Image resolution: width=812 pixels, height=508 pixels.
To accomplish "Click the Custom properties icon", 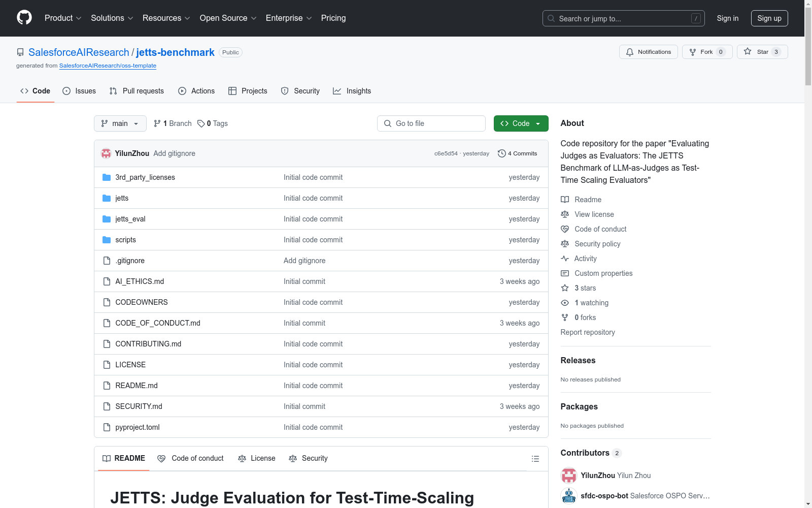I will tap(565, 273).
